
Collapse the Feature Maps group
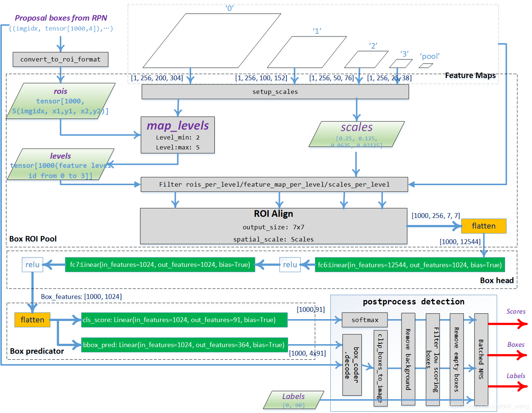(x=470, y=75)
